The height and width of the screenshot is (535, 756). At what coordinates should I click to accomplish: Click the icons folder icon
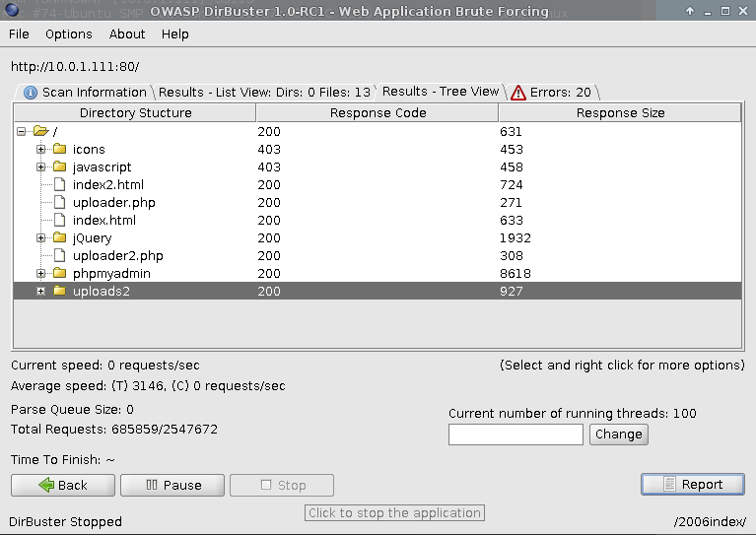tap(59, 150)
